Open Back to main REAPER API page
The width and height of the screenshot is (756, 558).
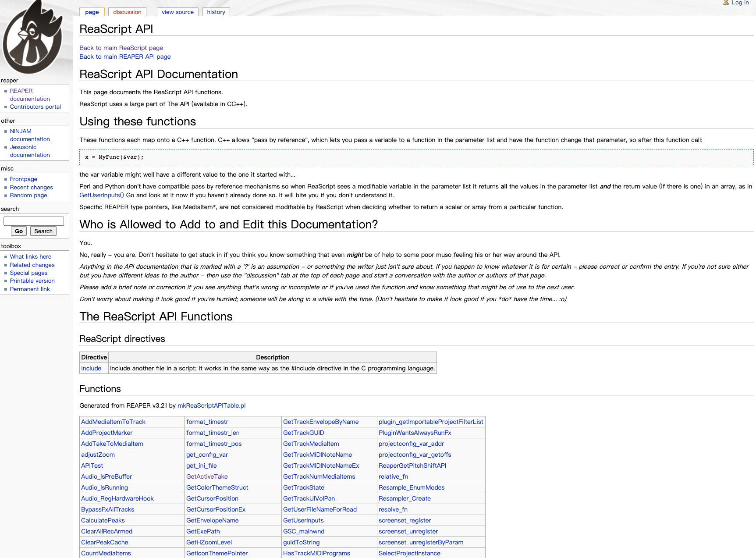[x=125, y=57]
